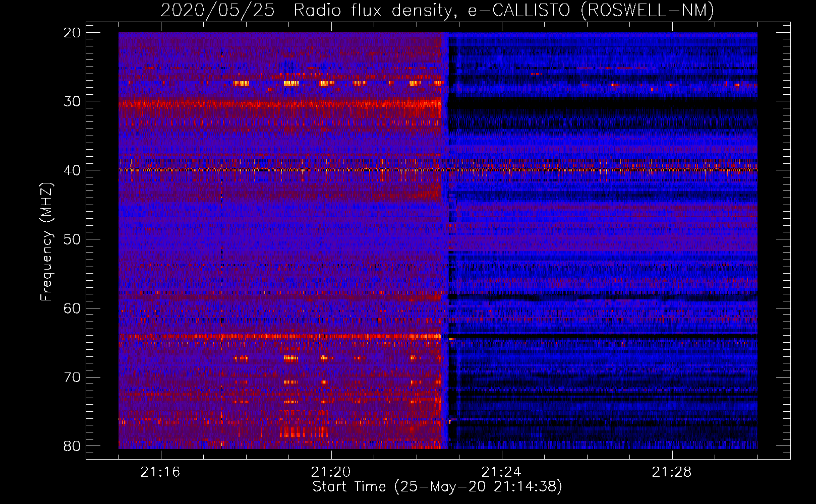Click the time tick label 21:20
Screen dimensions: 816x504
pyautogui.click(x=331, y=472)
